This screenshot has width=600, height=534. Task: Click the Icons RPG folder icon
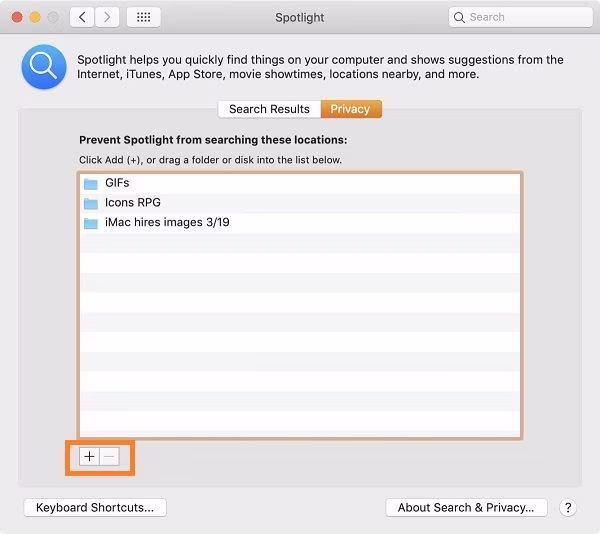tap(91, 204)
